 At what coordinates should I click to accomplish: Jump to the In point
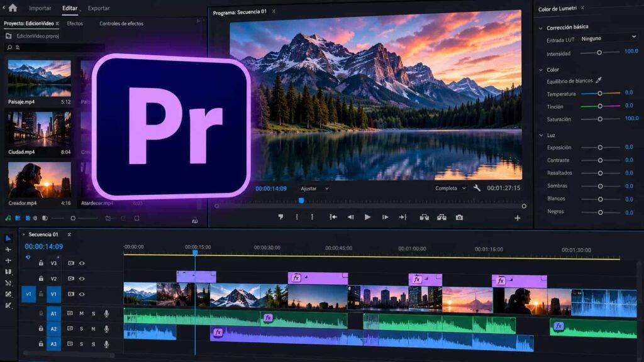click(x=333, y=217)
